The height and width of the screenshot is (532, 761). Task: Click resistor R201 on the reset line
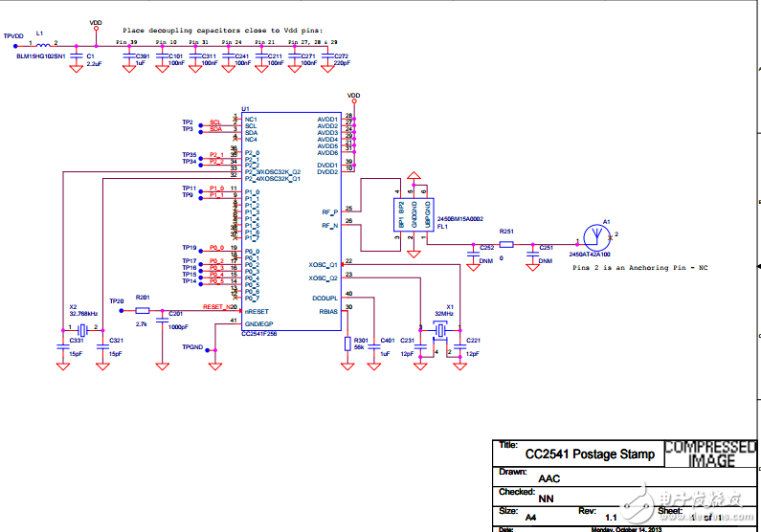click(x=142, y=310)
